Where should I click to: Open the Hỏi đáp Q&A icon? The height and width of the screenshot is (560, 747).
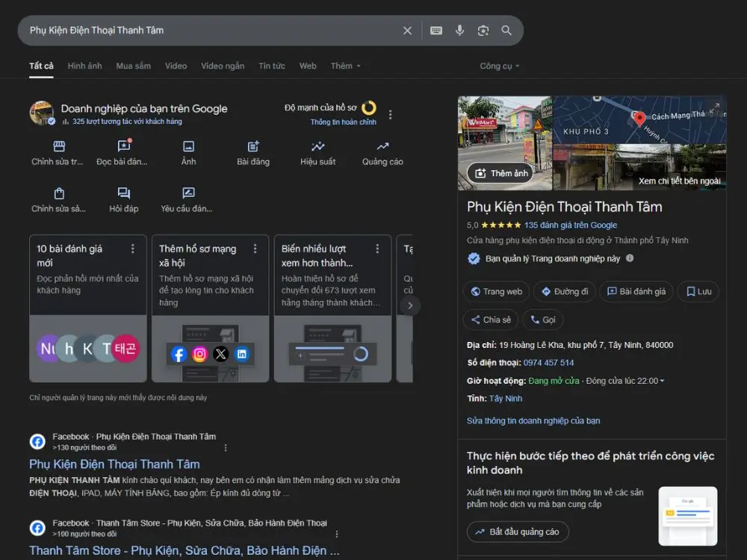(x=124, y=194)
